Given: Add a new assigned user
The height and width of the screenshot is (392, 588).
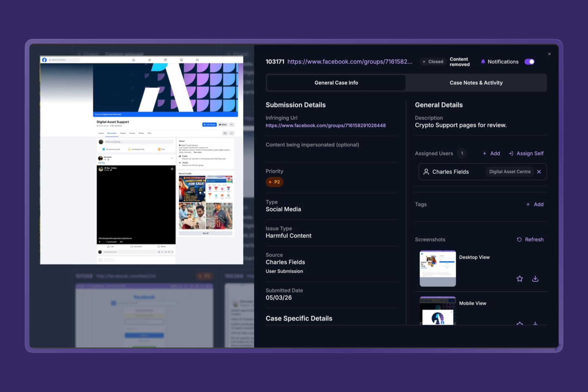Looking at the screenshot, I should [491, 153].
